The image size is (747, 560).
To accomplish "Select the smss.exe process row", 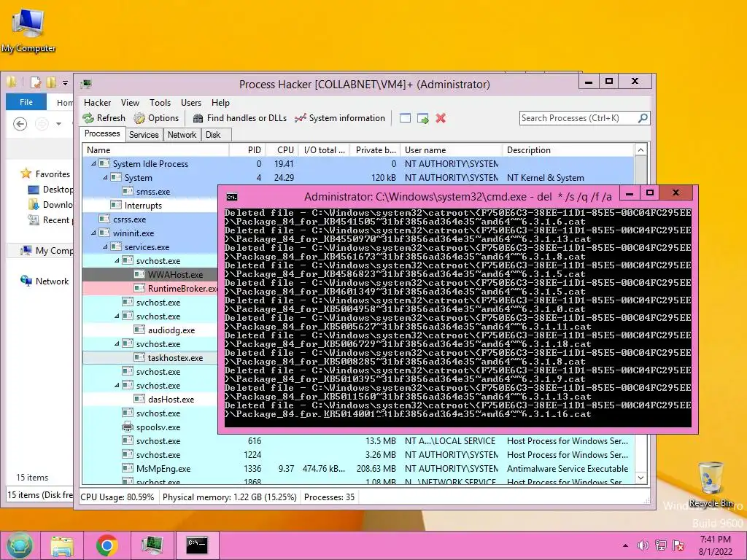I will point(150,192).
